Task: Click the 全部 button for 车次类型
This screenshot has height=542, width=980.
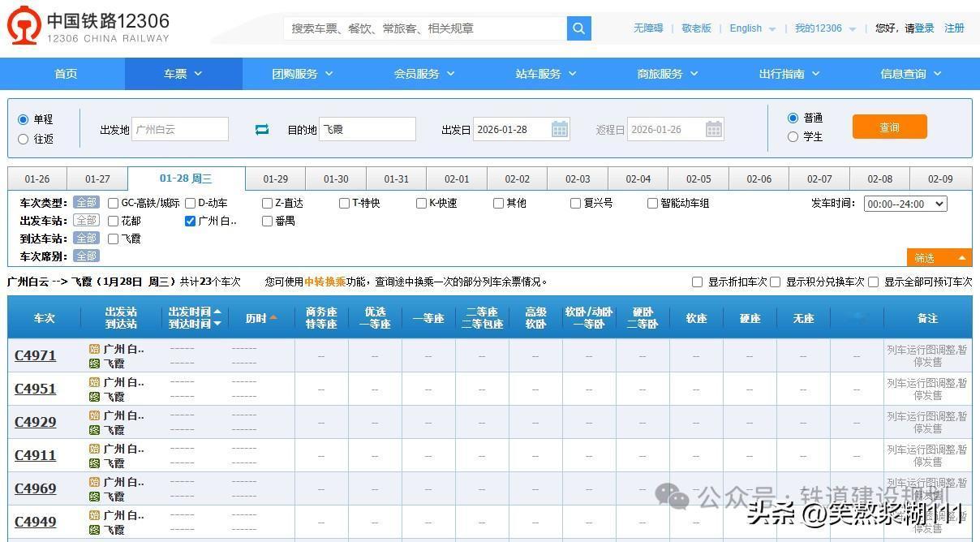Action: click(86, 203)
